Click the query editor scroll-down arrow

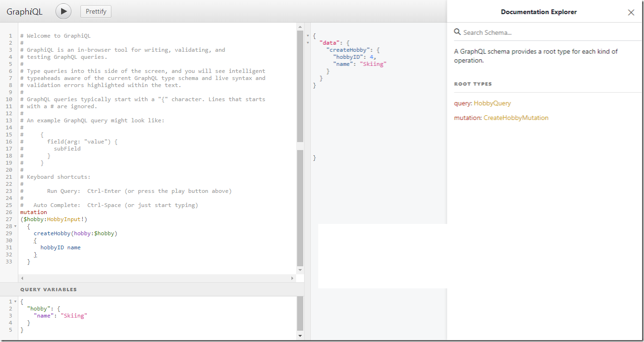[300, 270]
